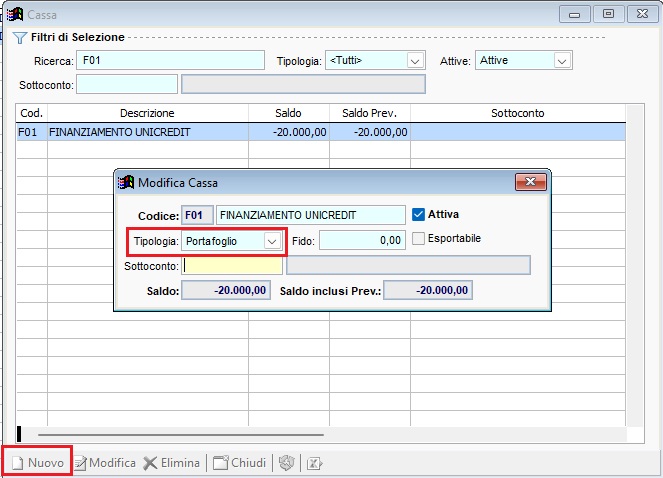Sort by the Descrizione column header
This screenshot has width=663, height=478.
(x=147, y=113)
